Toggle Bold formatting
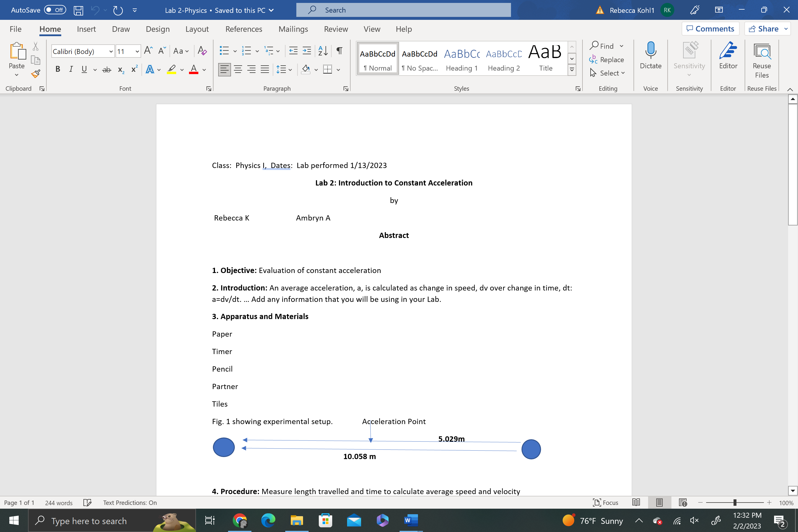The width and height of the screenshot is (798, 532). click(x=58, y=69)
